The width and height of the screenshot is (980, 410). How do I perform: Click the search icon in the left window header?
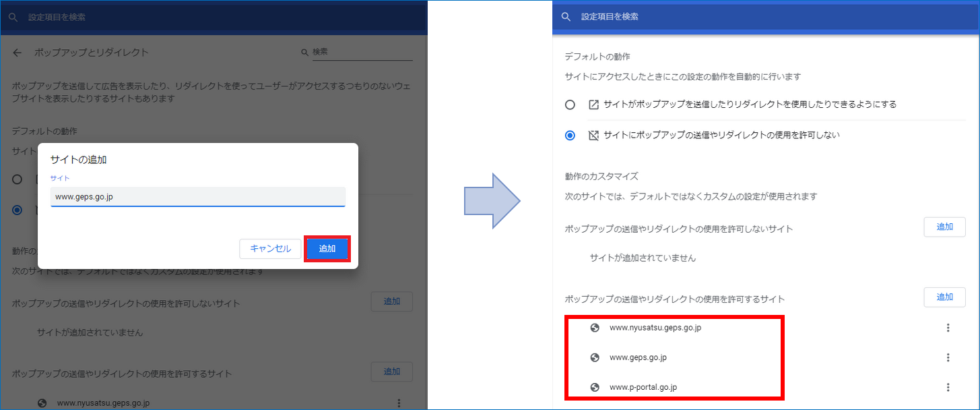pyautogui.click(x=13, y=17)
